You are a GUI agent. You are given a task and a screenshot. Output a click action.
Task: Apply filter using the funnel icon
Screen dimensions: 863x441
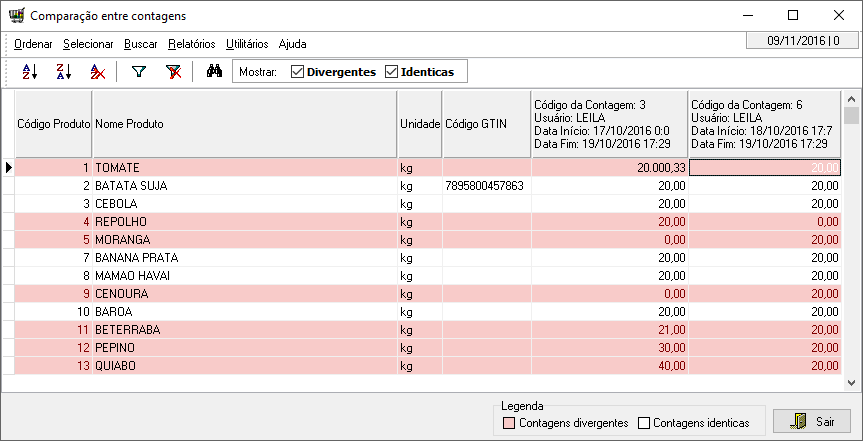(138, 72)
